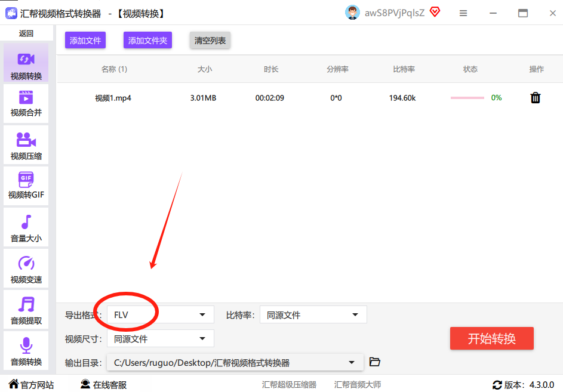This screenshot has width=563, height=392.
Task: Click the user avatar icon
Action: [352, 13]
